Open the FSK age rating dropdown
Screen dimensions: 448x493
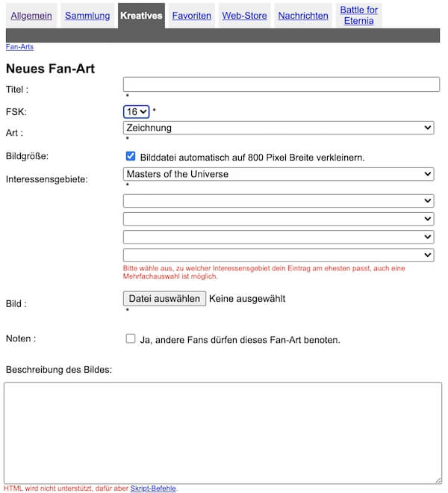[x=136, y=111]
